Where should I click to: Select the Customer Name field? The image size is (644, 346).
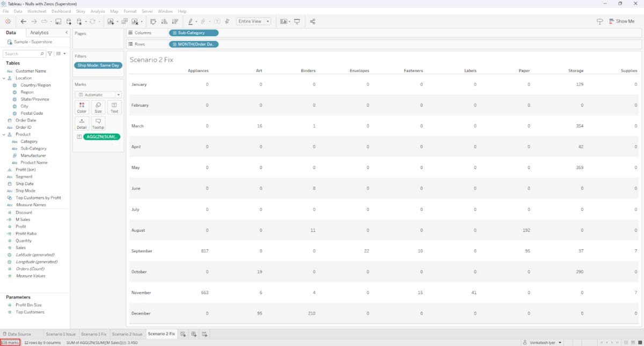pos(31,71)
